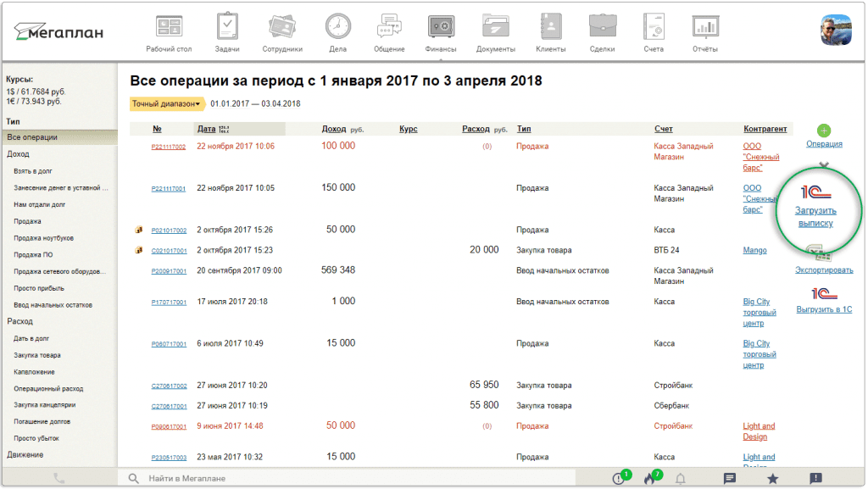Click the Экспортировать link

[x=824, y=270]
